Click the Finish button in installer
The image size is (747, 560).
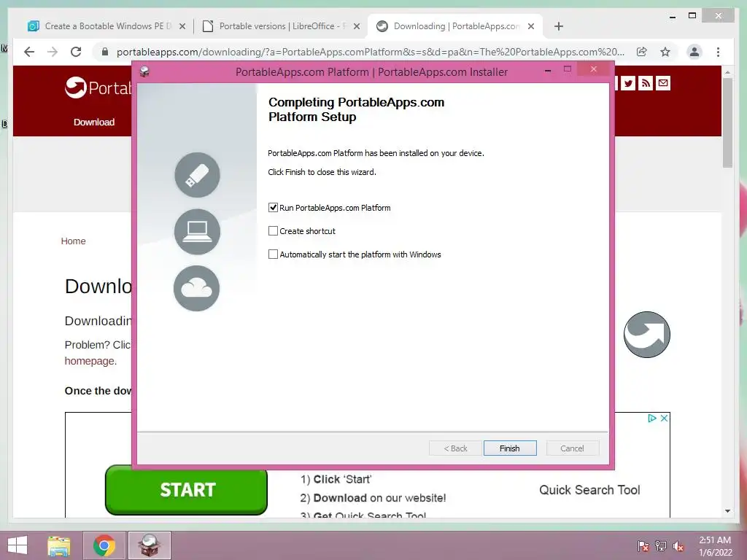[x=510, y=448]
